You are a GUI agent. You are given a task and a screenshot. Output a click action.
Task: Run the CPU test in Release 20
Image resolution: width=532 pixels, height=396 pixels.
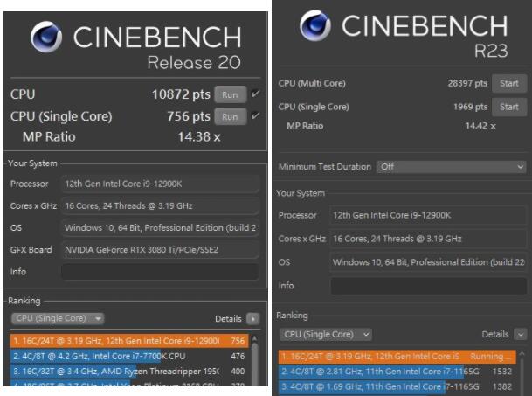coord(229,94)
